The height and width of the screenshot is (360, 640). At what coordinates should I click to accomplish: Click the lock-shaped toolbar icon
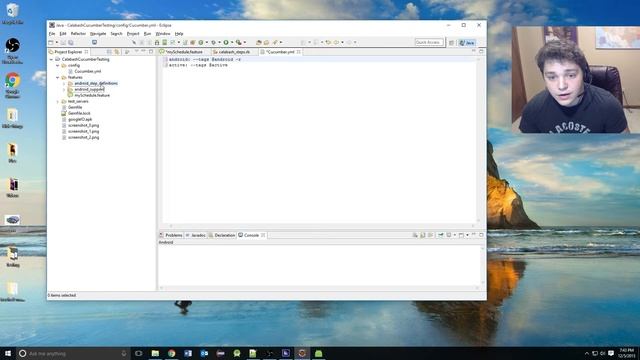coord(157,42)
